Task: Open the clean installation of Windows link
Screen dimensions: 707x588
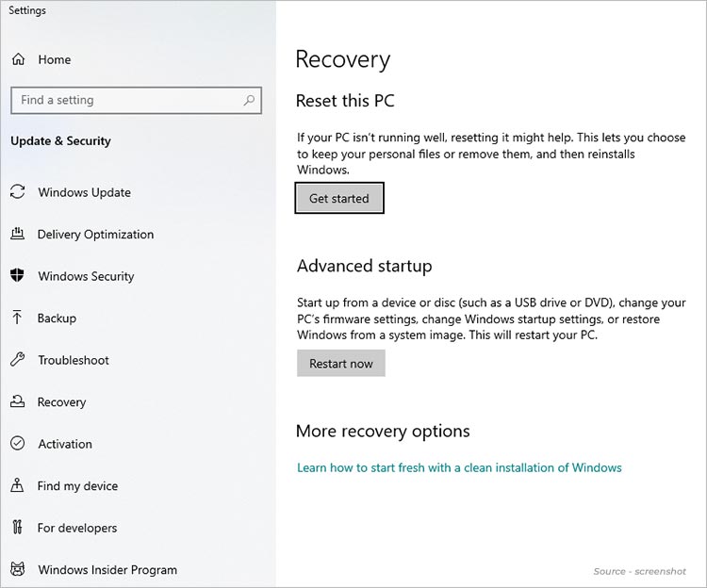Action: (x=459, y=467)
